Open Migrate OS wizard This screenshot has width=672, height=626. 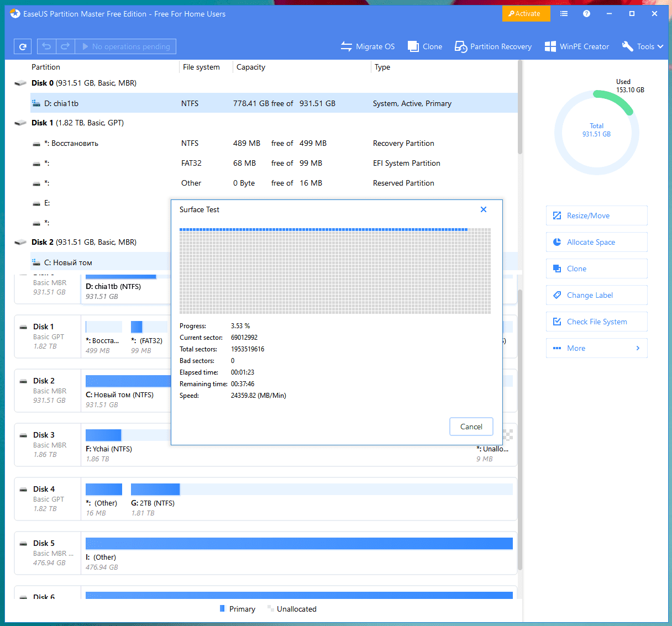point(368,46)
